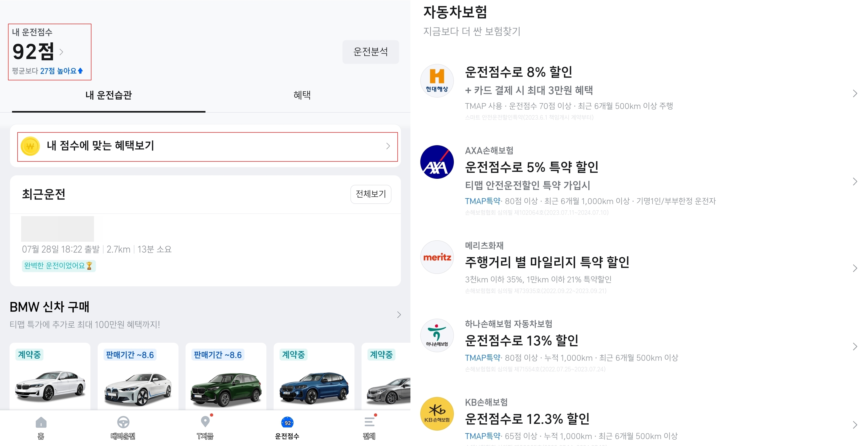This screenshot has width=868, height=446.
Task: Tap the 현대해상 insurance logo
Action: tap(437, 81)
